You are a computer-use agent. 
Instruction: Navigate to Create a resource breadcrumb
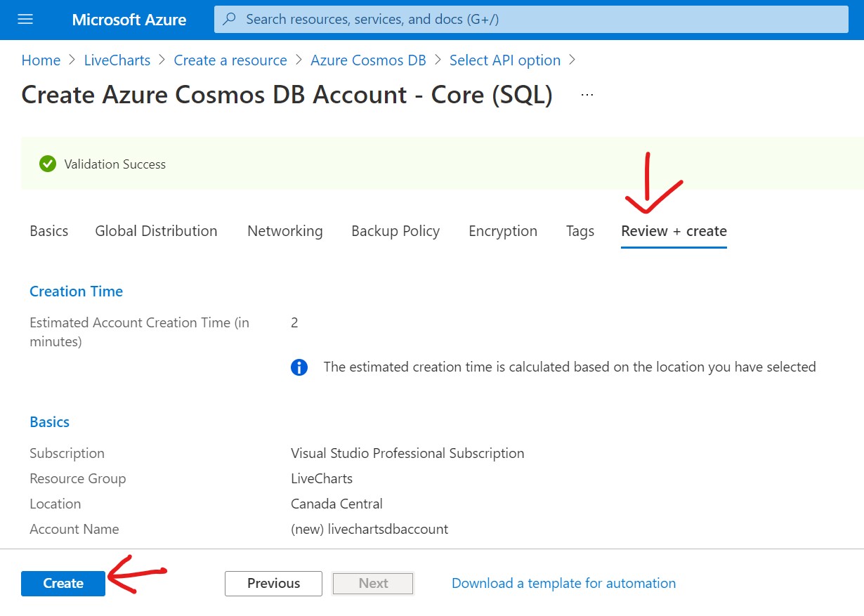click(230, 60)
